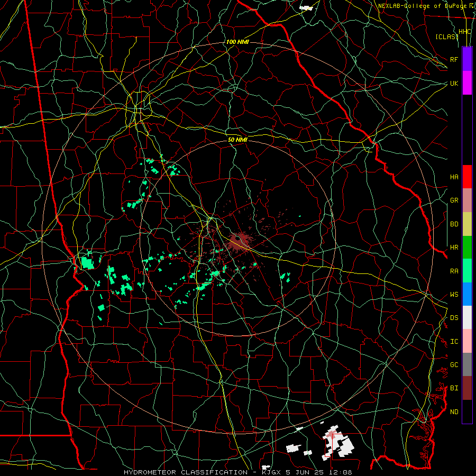This screenshot has width=476, height=476.
Task: Click the 100 NMI range ring label
Action: pos(237,42)
